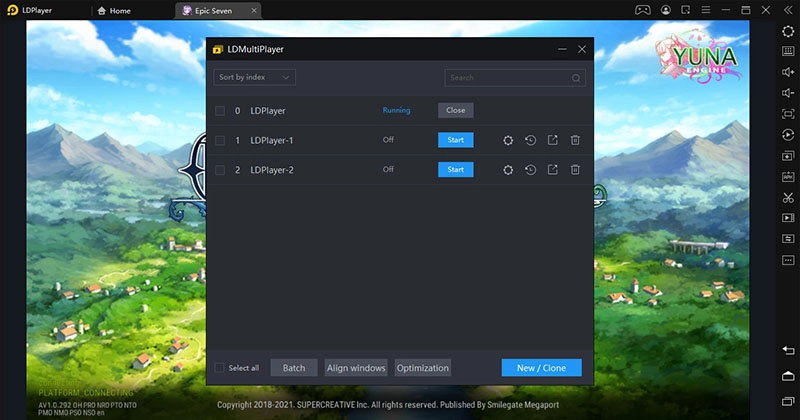Image resolution: width=800 pixels, height=420 pixels.
Task: Tick the checkbox for LDPlayer-1
Action: click(220, 140)
